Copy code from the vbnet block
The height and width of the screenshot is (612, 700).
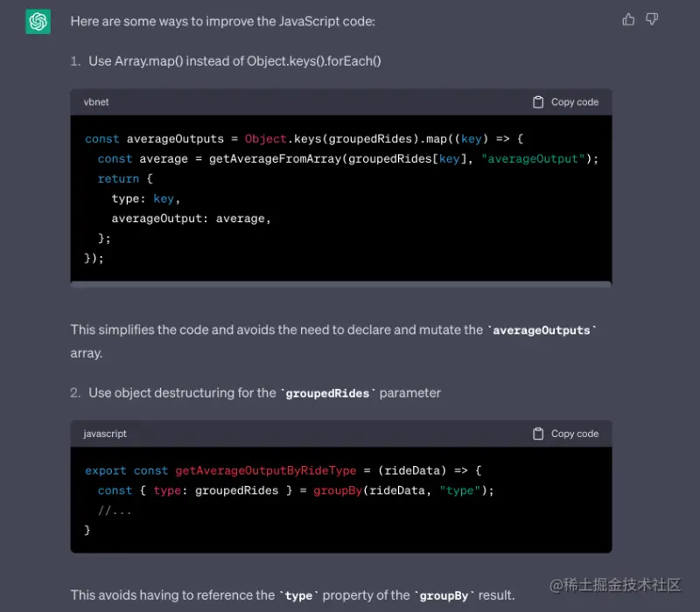coord(565,102)
